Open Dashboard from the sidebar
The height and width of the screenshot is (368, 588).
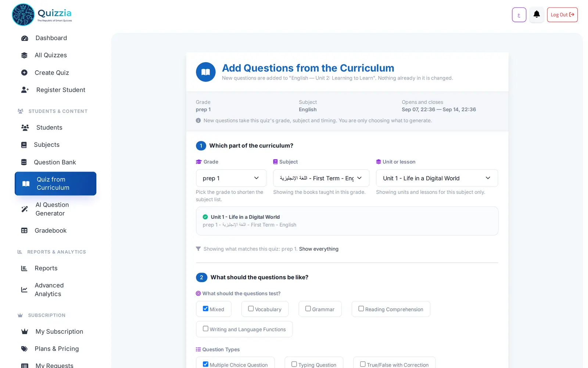(55, 38)
